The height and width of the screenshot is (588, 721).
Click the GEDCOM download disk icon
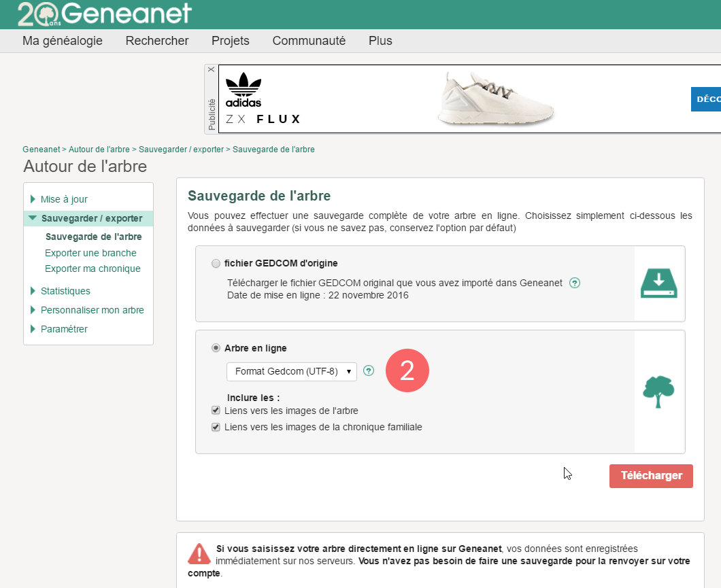658,283
